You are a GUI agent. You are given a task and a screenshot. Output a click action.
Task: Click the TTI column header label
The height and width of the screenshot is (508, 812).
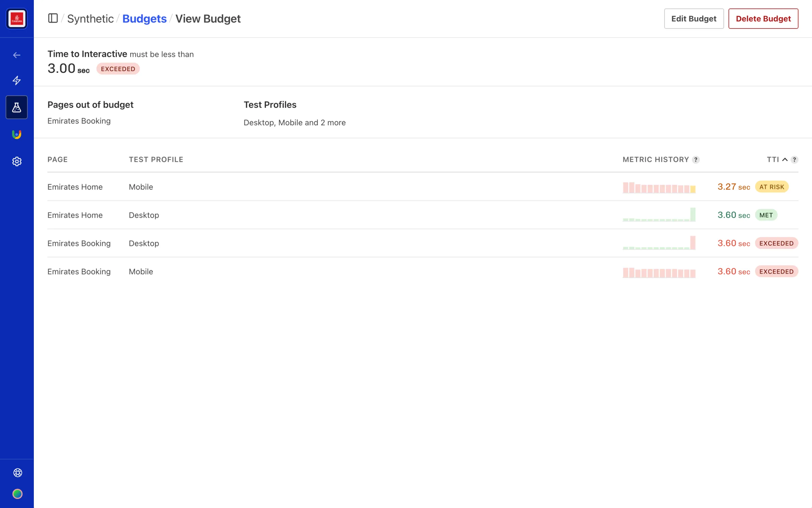click(x=773, y=160)
